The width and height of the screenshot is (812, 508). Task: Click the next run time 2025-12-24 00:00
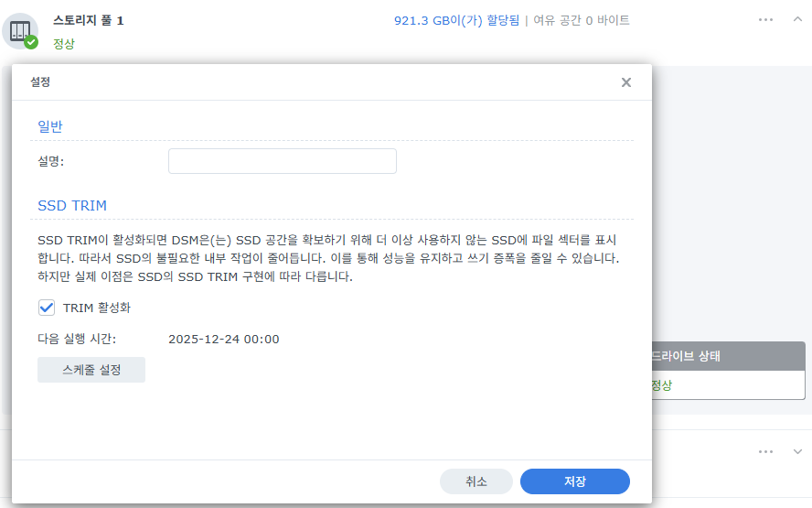(x=224, y=339)
